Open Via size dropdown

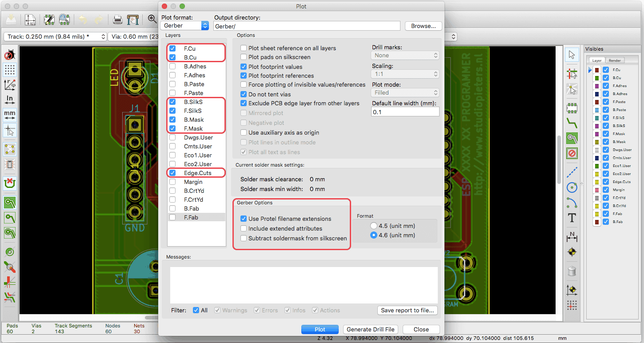(x=133, y=36)
